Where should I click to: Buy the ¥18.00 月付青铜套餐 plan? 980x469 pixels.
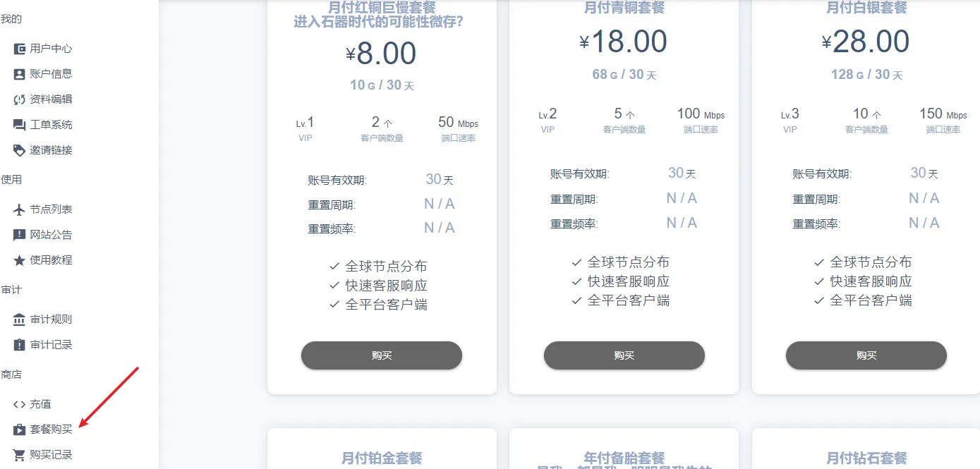624,355
